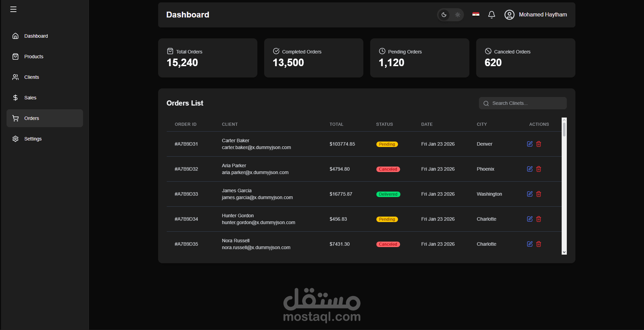The image size is (644, 330).
Task: Click the CLIENT column header
Action: [x=230, y=124]
